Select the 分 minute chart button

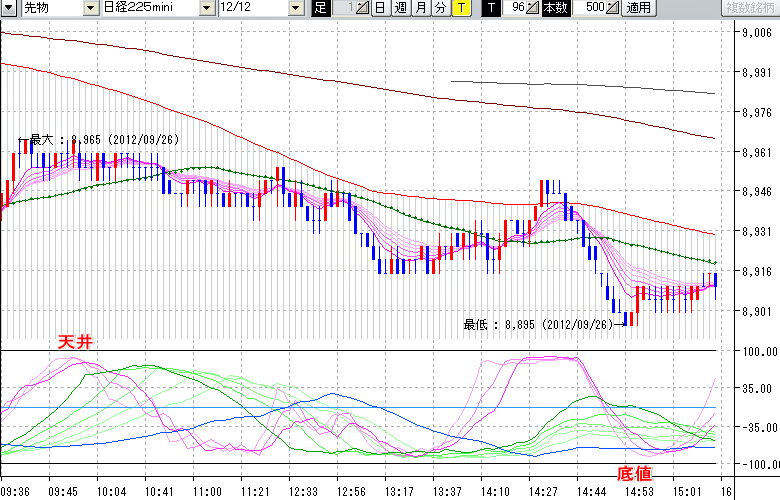tap(439, 8)
